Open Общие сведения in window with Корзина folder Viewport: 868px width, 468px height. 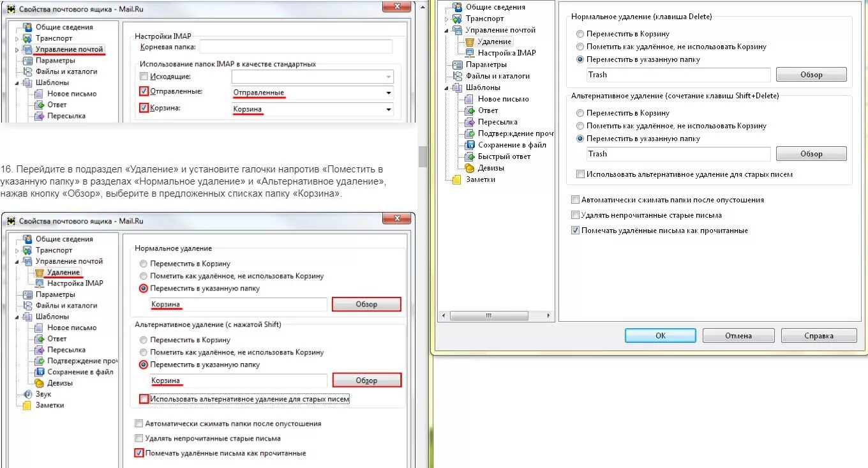(64, 239)
